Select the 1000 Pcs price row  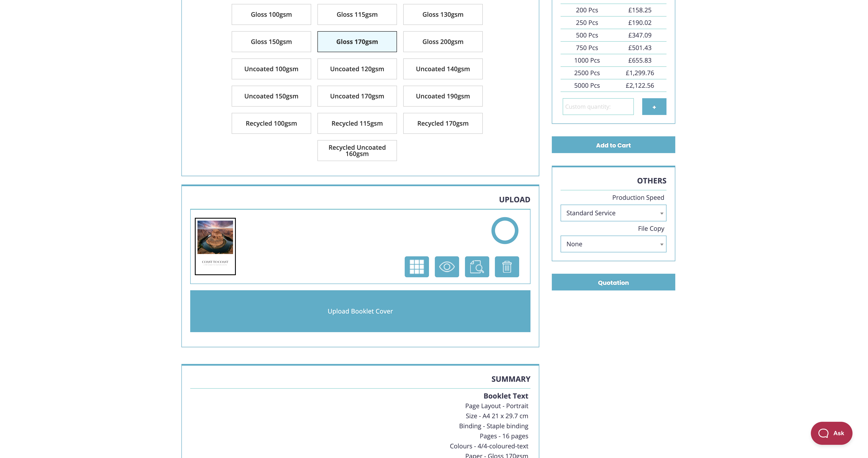[613, 60]
